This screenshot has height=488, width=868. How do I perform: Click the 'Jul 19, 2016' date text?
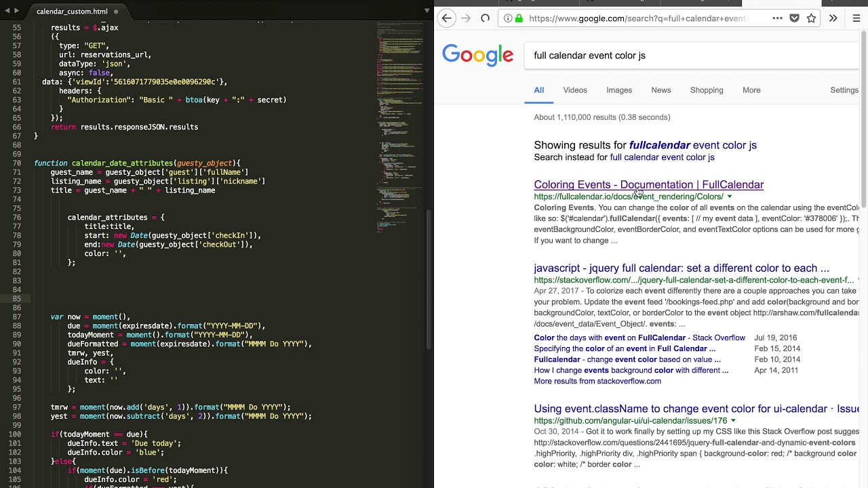[x=776, y=338]
